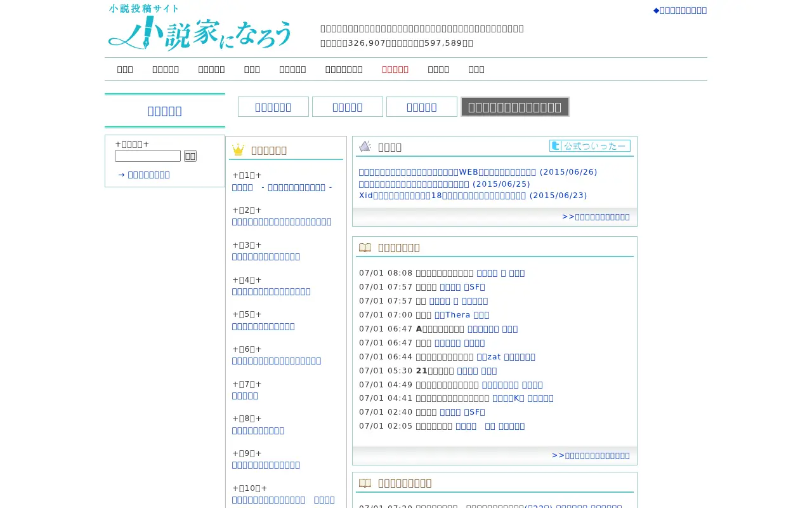Click the open book icon above 07/01 08:08 list

[x=365, y=248]
